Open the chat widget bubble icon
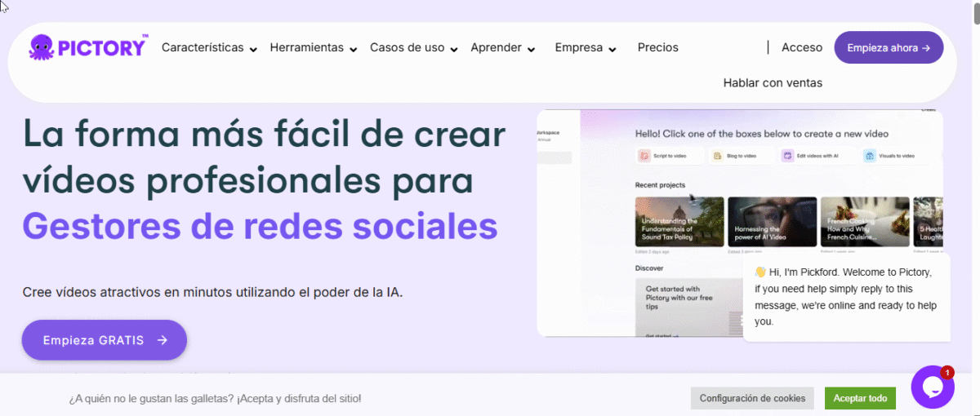This screenshot has width=980, height=416. coord(932,387)
